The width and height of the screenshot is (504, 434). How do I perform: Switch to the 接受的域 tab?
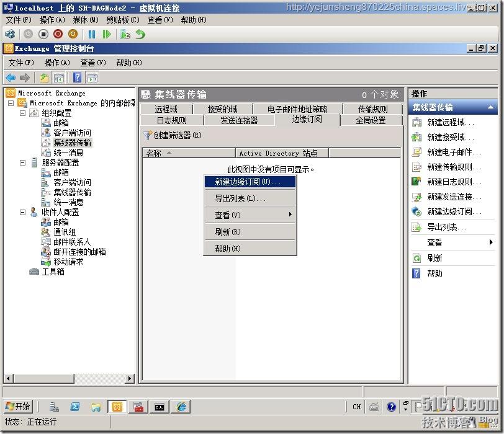click(x=222, y=109)
